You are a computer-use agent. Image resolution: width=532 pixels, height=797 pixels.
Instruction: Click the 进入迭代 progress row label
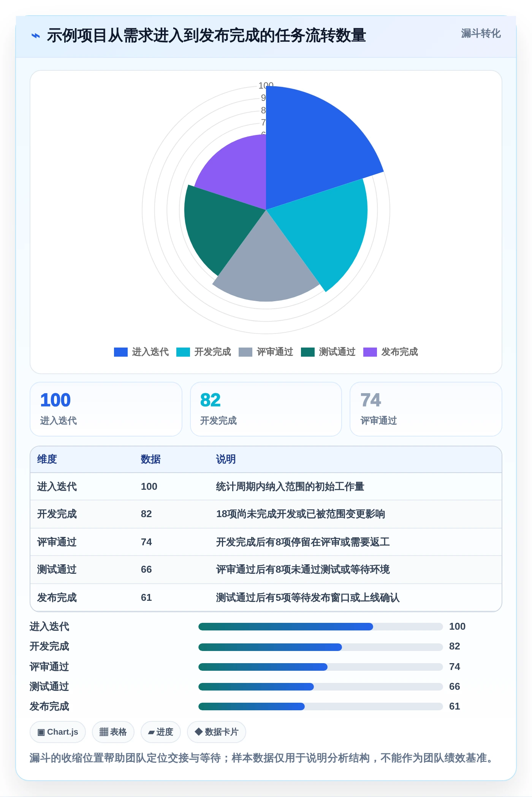point(49,627)
